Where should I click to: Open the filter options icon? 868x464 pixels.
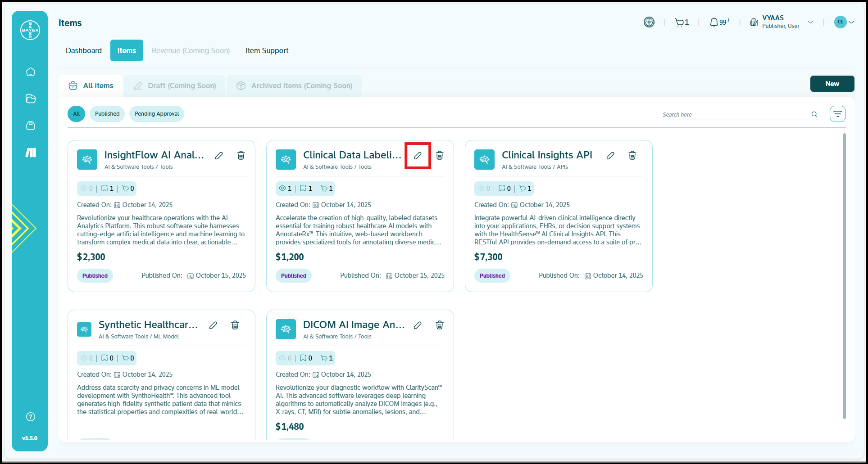pyautogui.click(x=837, y=114)
